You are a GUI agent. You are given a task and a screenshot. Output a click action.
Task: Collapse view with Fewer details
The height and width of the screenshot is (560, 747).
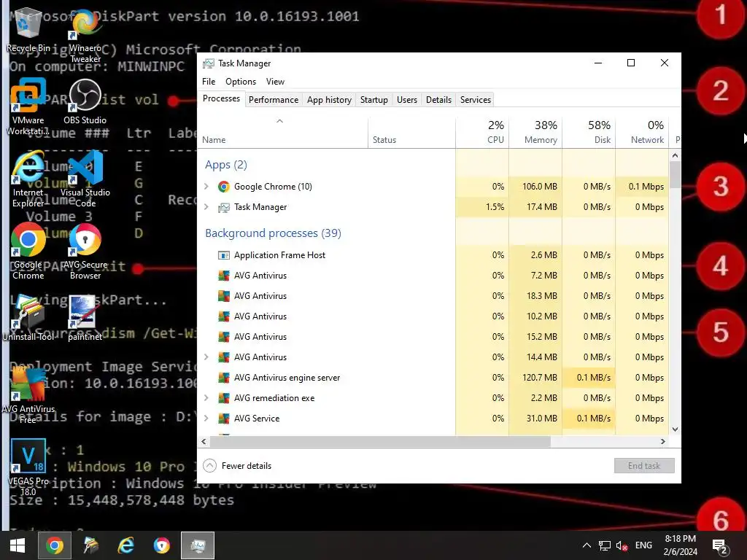pyautogui.click(x=237, y=466)
